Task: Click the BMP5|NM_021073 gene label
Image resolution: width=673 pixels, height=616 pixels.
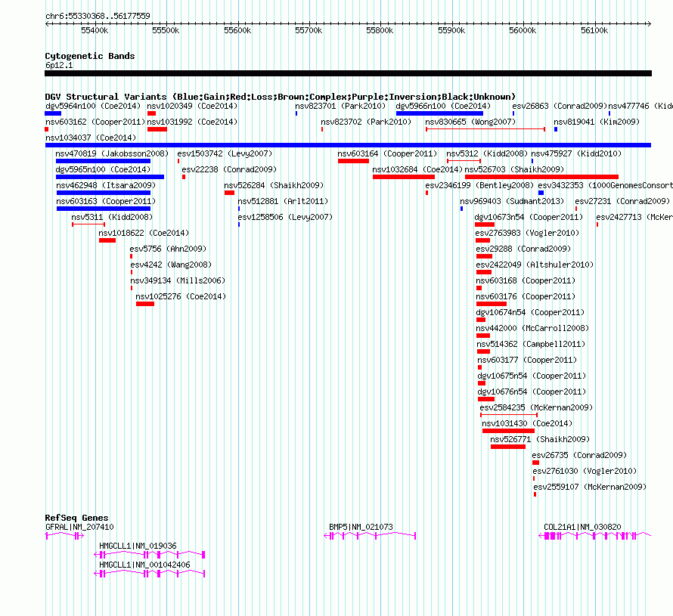Action: (361, 528)
